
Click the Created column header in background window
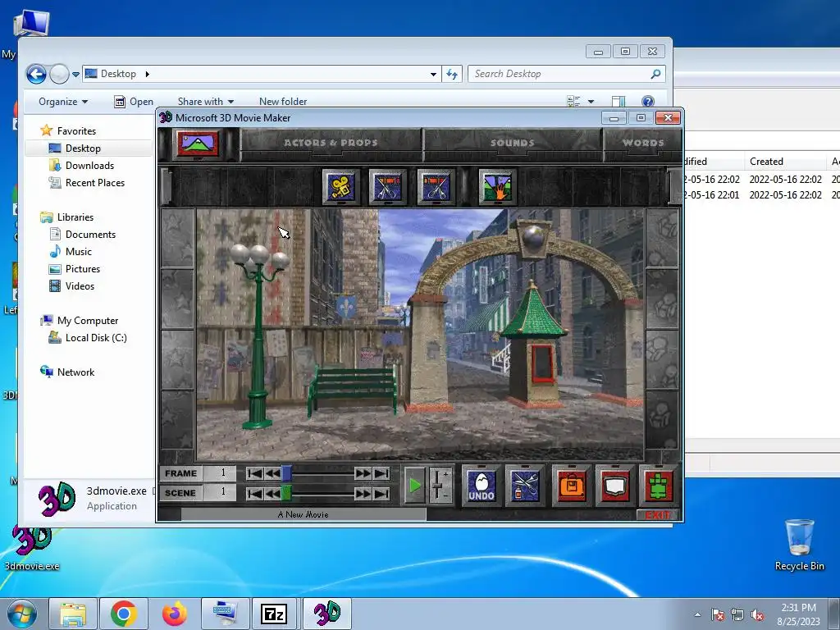click(x=766, y=162)
